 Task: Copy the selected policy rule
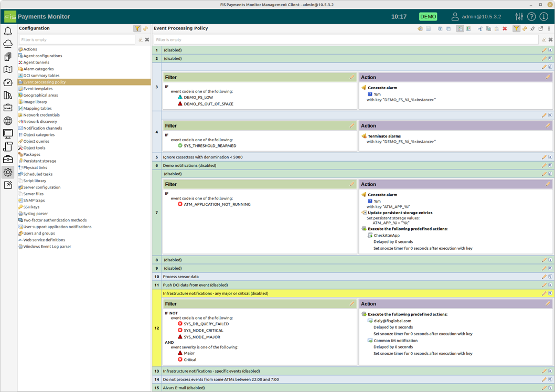489,28
